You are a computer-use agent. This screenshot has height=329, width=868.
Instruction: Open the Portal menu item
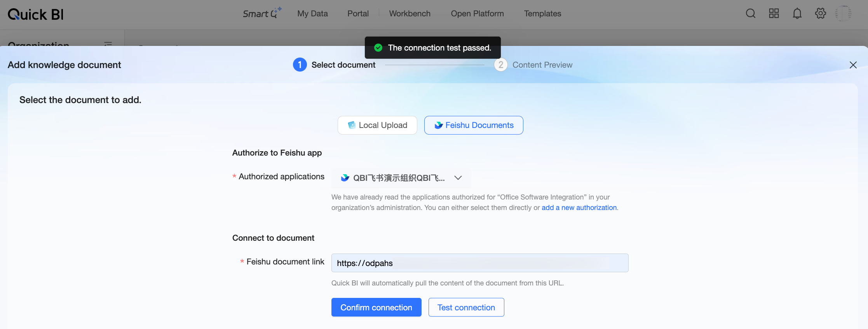click(358, 14)
